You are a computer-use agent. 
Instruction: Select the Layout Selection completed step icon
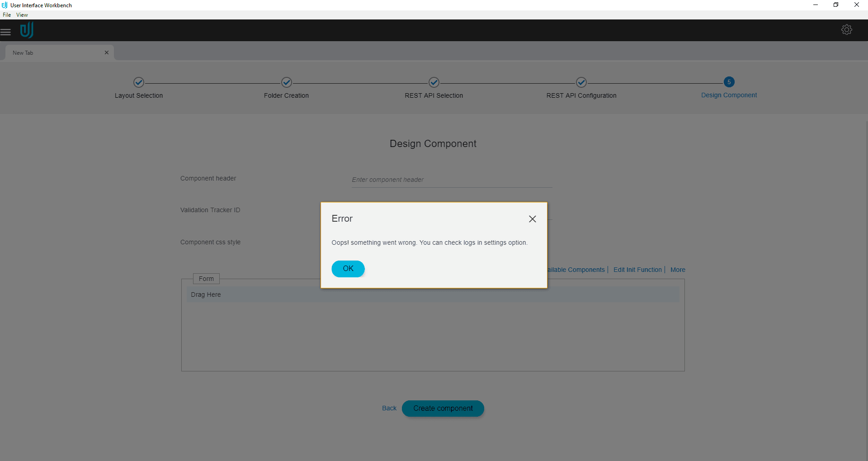tap(139, 82)
